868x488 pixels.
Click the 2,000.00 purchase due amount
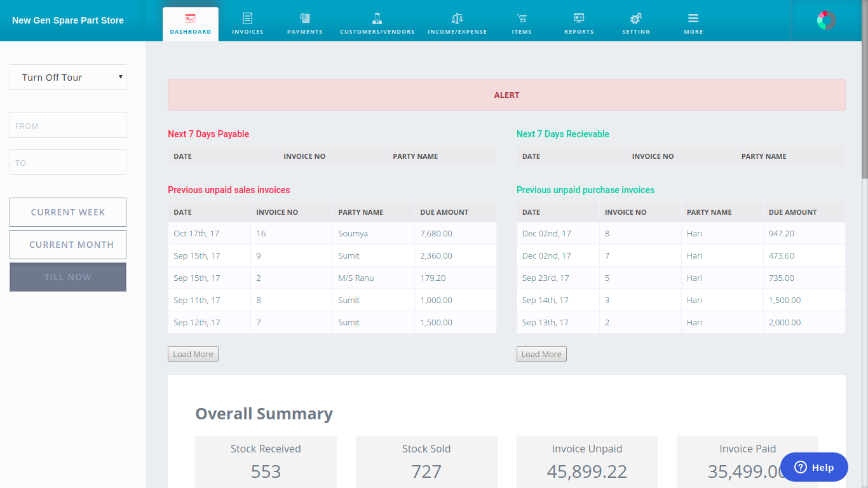tap(785, 322)
